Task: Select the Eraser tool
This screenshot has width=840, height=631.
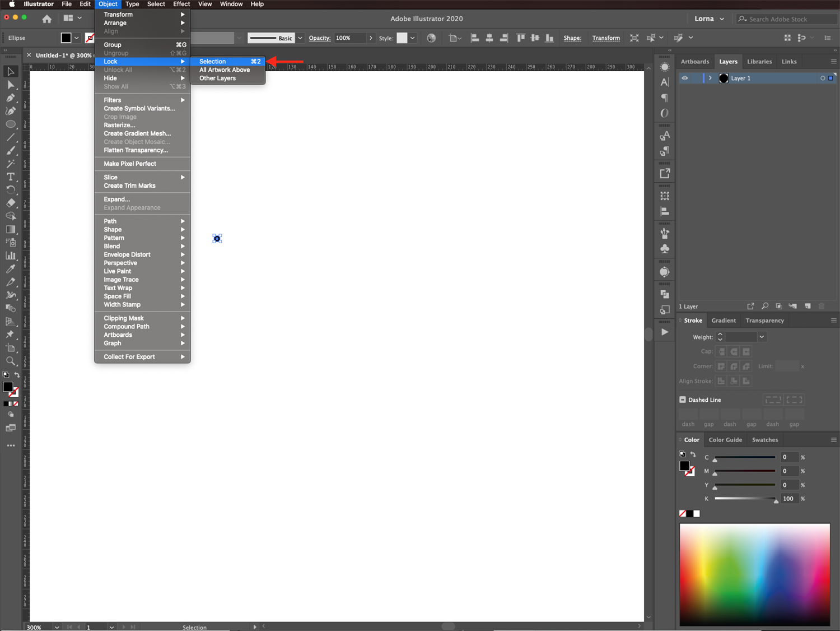Action: tap(10, 203)
